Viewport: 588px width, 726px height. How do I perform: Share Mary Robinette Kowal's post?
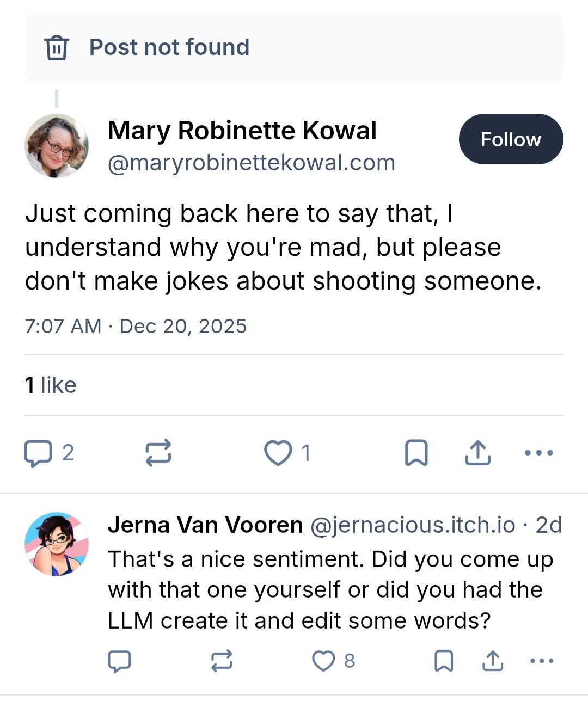(478, 453)
